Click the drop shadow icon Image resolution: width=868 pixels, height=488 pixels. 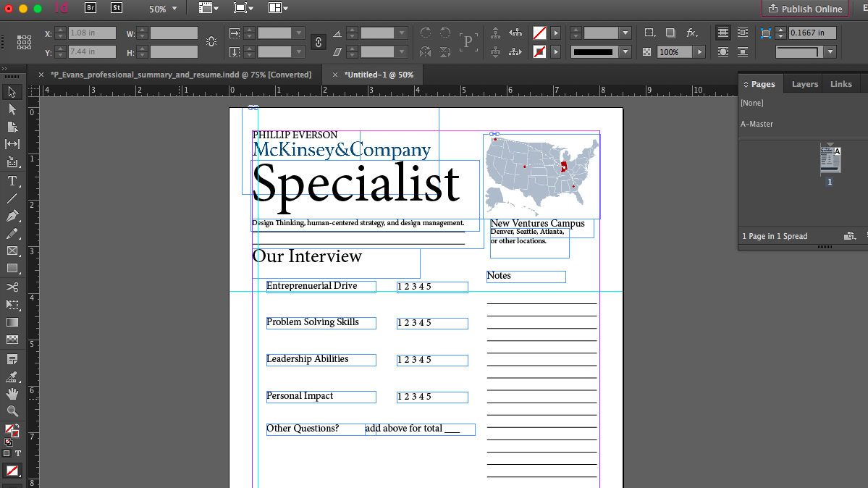pyautogui.click(x=670, y=33)
